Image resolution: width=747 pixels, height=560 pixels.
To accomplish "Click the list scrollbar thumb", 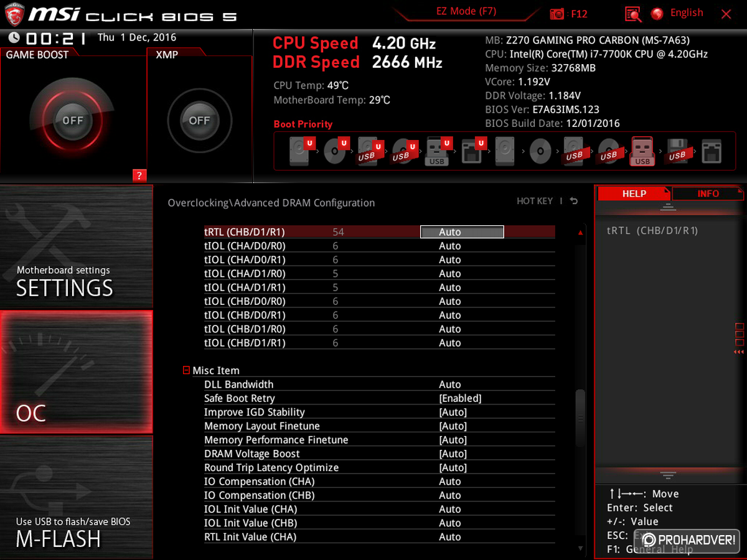I will (x=580, y=418).
